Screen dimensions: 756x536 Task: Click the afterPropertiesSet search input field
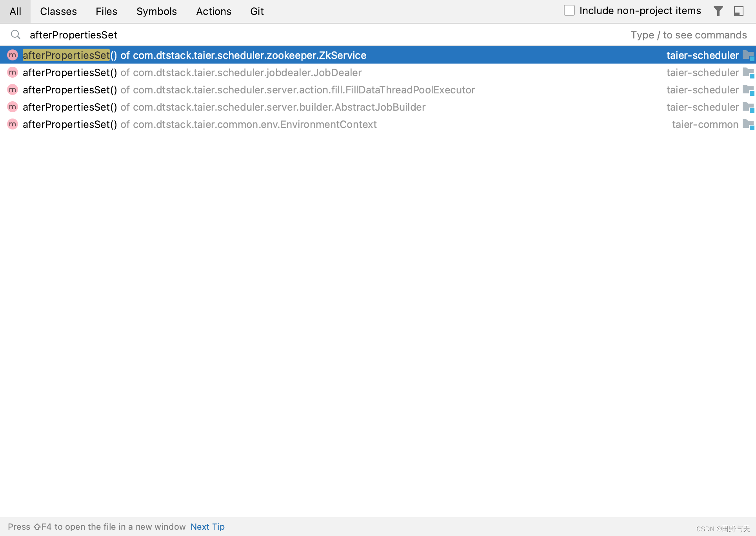274,35
